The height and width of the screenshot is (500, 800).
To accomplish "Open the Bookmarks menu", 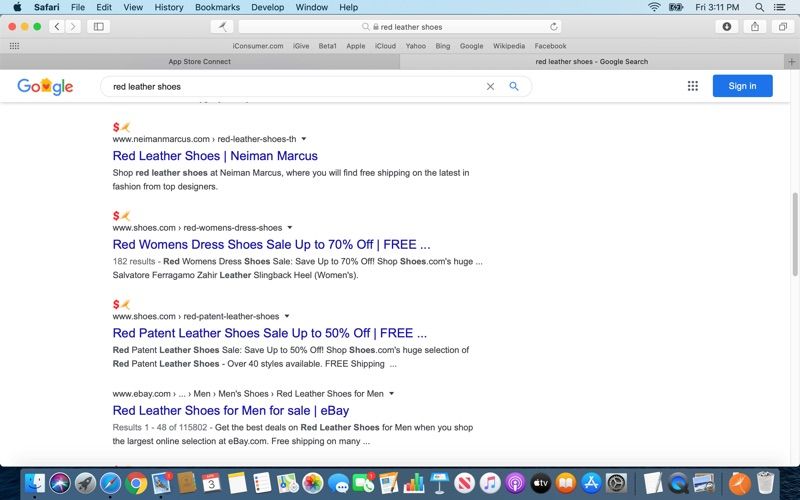I will 217,7.
